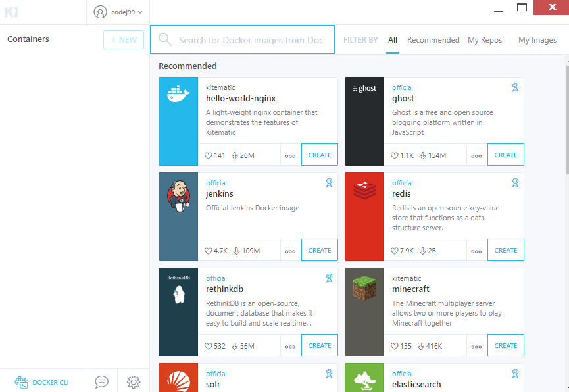This screenshot has height=392, width=569.
Task: Click the heart likes icon on redis
Action: point(395,251)
